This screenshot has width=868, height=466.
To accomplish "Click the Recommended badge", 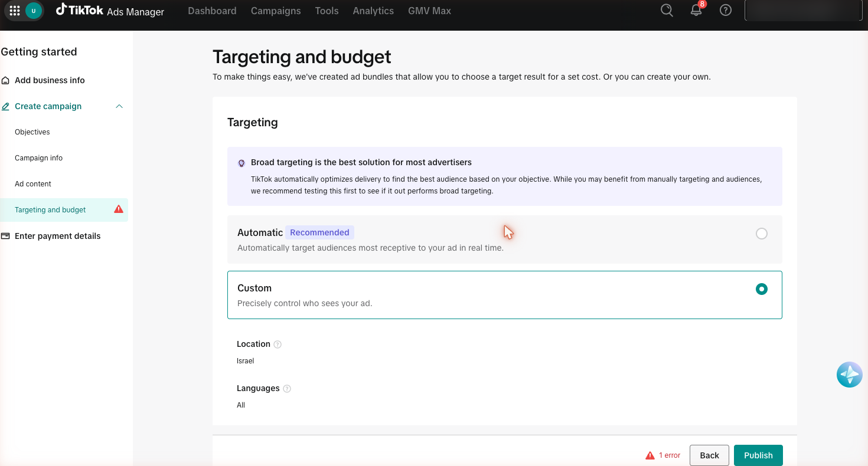I will [319, 232].
